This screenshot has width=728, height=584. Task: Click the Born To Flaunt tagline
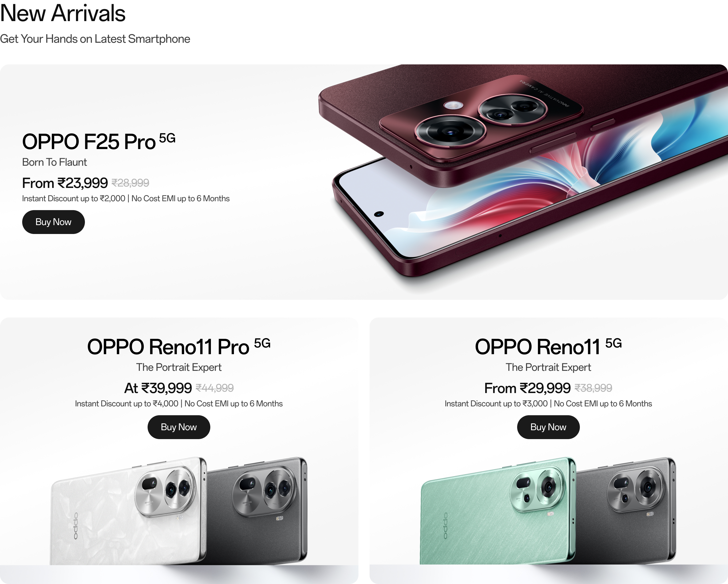54,162
